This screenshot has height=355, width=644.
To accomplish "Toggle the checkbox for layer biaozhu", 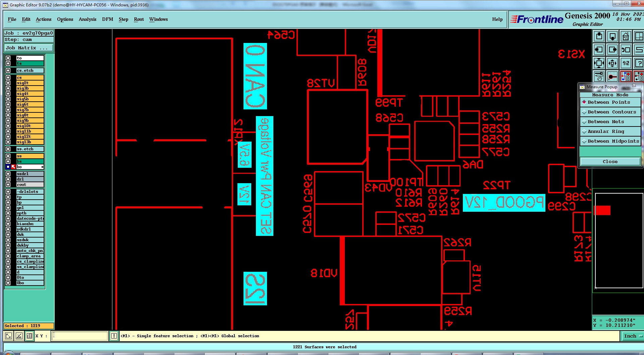I will [x=8, y=224].
